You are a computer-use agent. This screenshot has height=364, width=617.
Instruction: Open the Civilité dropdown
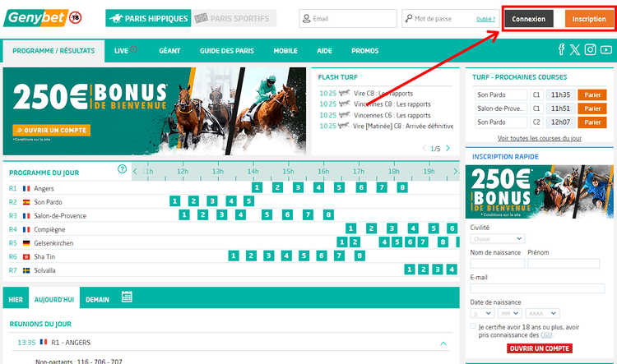point(498,239)
